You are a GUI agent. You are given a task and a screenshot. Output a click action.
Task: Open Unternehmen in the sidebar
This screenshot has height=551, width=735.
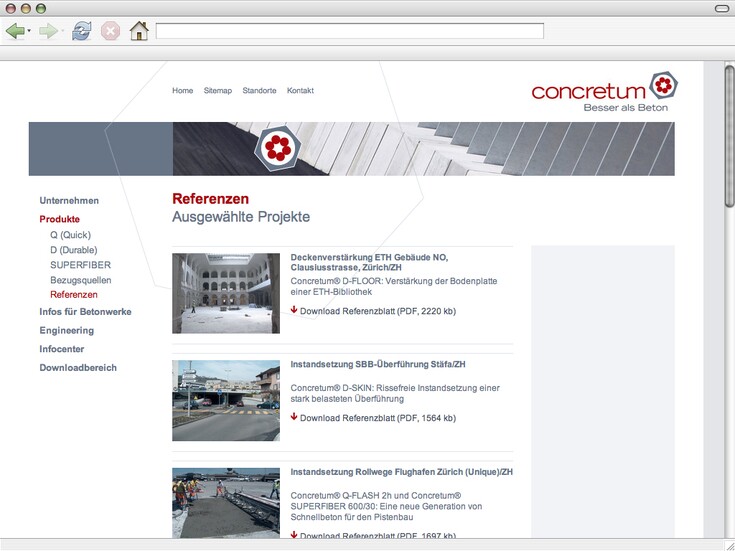(x=69, y=201)
